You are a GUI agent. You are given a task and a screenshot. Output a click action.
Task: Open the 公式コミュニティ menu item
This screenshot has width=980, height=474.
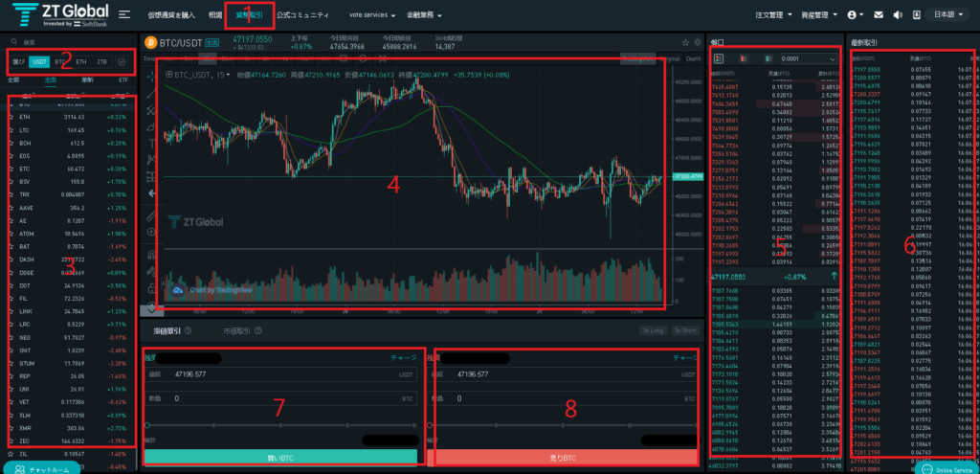[x=303, y=14]
